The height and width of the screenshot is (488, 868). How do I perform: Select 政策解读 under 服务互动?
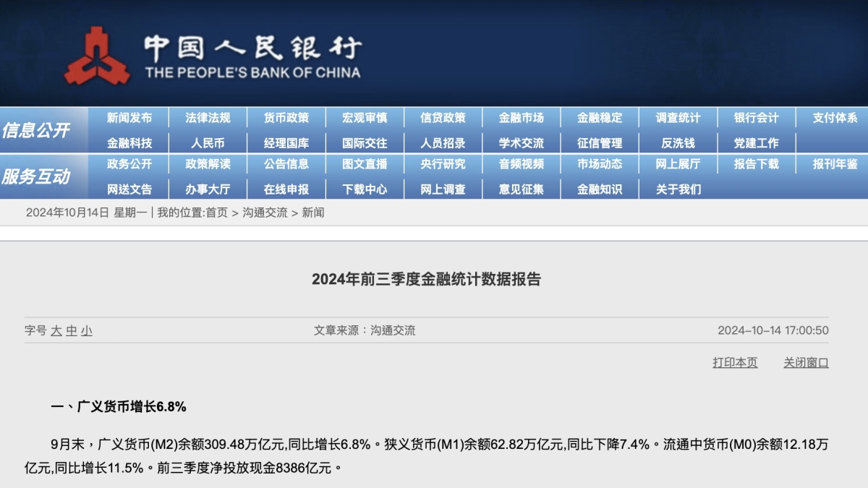tap(208, 164)
